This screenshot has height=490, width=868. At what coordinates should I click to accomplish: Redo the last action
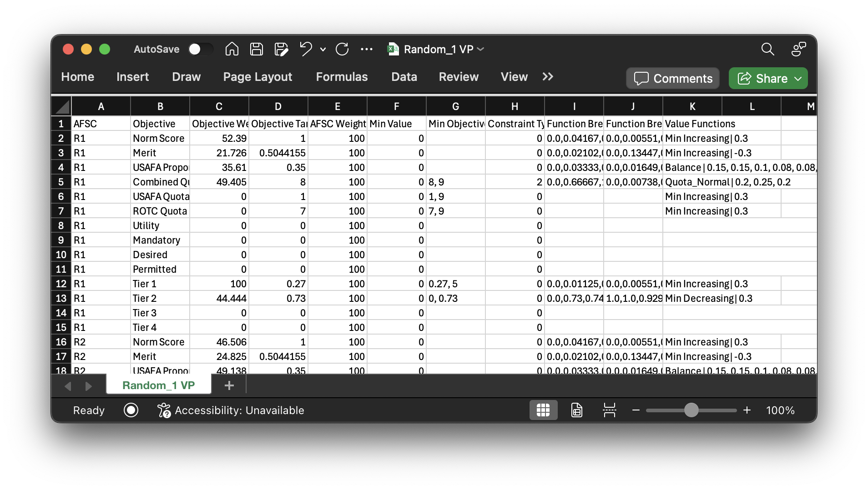tap(342, 49)
